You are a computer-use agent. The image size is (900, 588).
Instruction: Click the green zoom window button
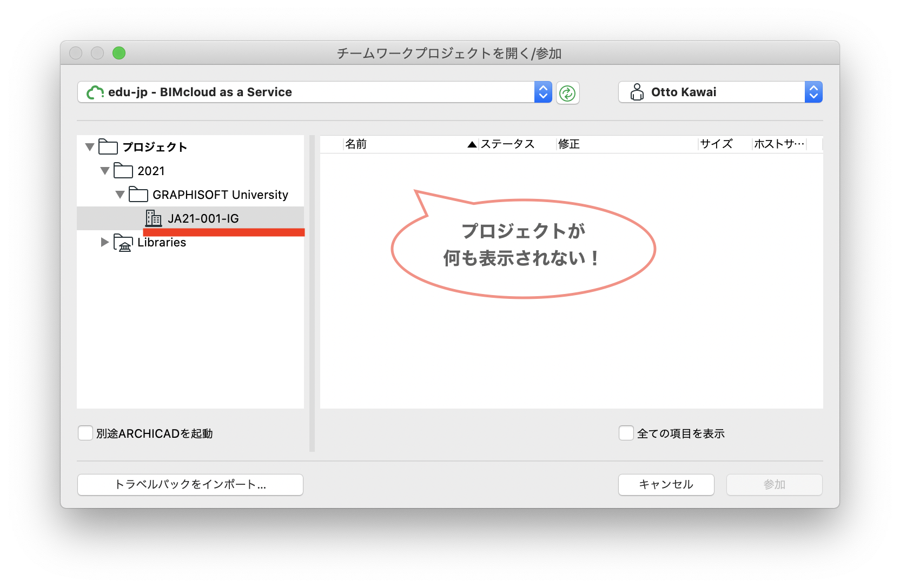pos(119,53)
